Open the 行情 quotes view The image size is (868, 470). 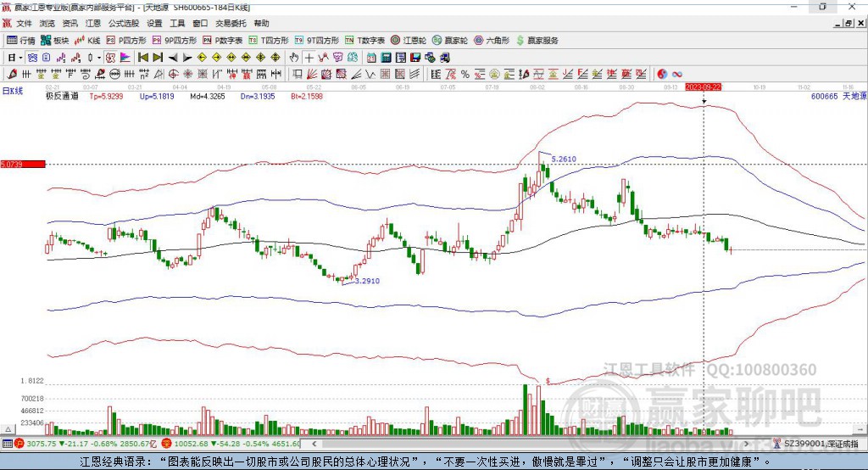21,41
